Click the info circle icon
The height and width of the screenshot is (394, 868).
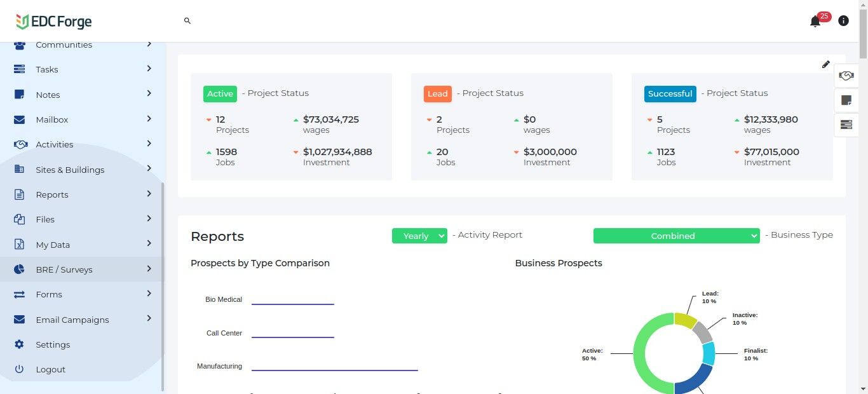843,21
